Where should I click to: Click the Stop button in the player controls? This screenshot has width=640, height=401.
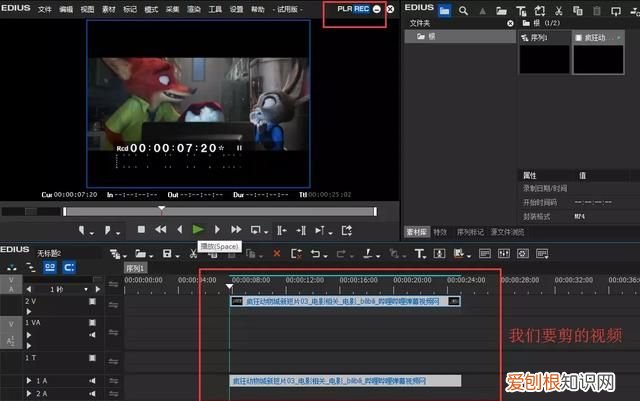[x=142, y=229]
